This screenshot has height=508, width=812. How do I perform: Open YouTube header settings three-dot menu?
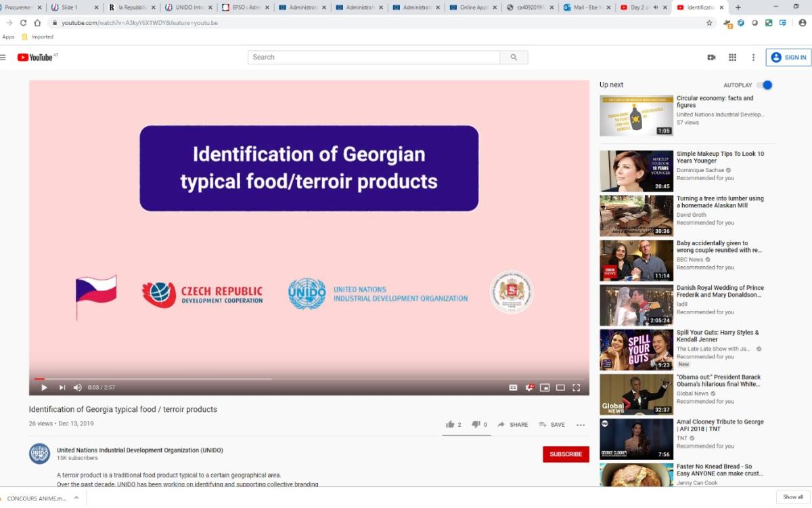point(753,58)
